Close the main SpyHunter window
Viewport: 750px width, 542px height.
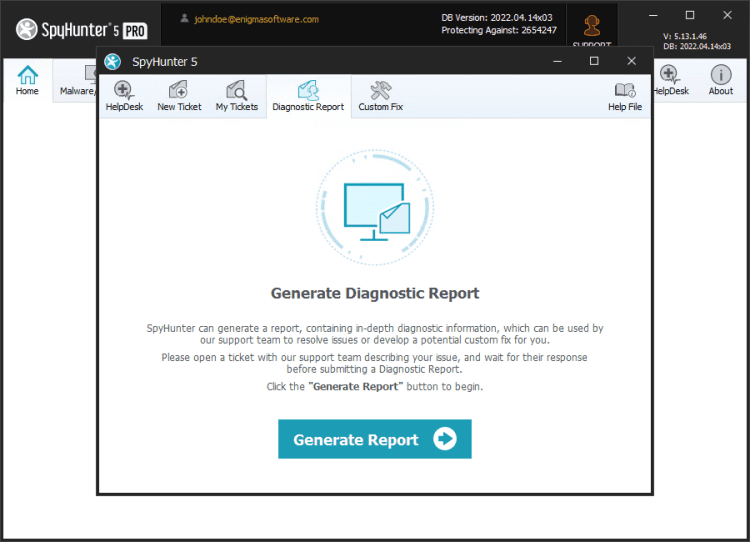tap(728, 15)
